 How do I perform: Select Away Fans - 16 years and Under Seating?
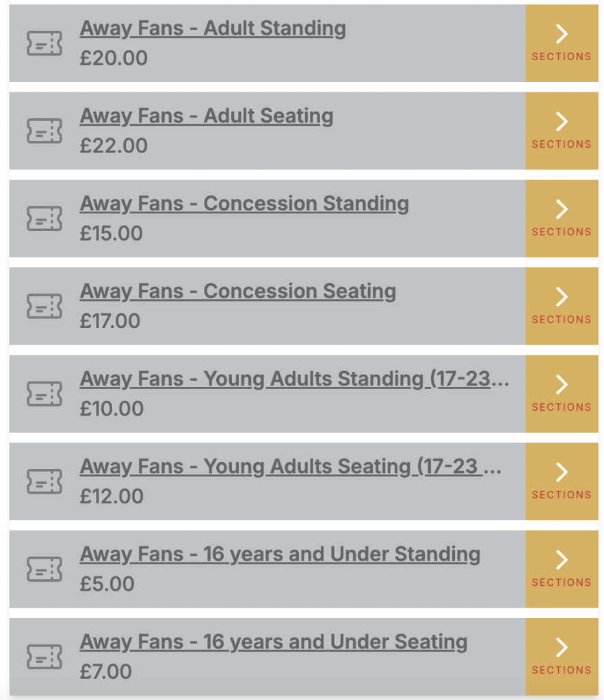274,642
